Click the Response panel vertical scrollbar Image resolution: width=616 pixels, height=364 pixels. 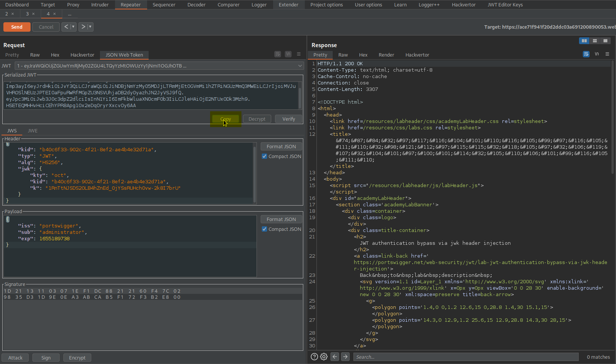coord(613,117)
